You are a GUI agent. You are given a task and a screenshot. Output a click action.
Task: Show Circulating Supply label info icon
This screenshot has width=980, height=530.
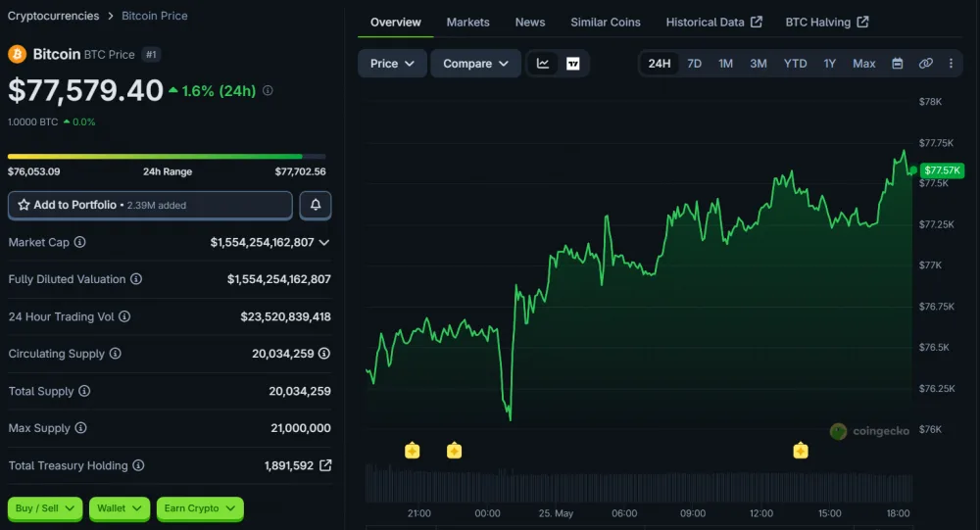pos(115,353)
